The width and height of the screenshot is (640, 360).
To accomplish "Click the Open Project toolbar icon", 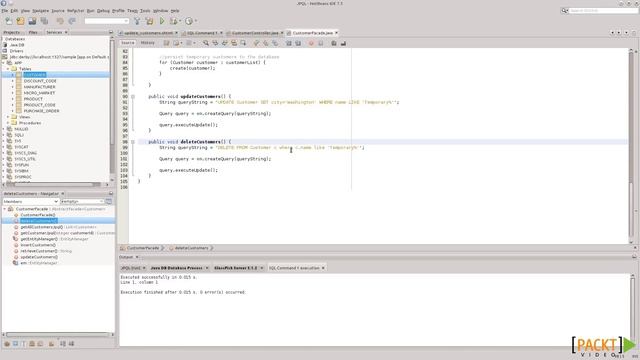I will (32, 21).
